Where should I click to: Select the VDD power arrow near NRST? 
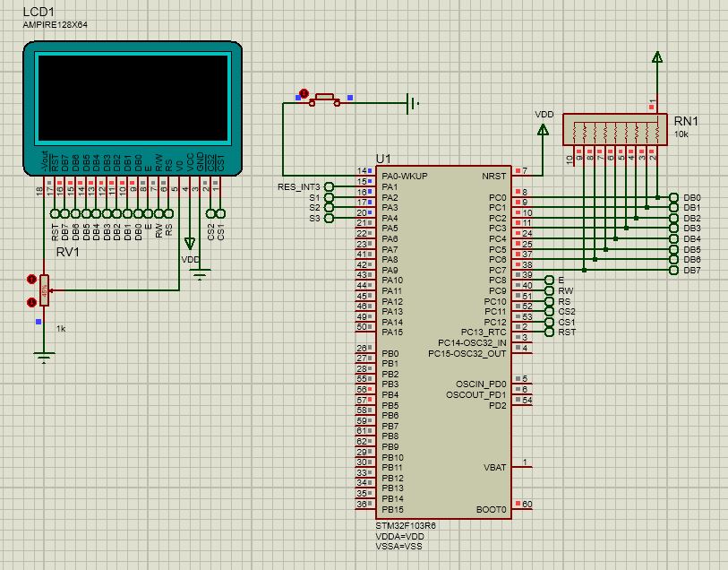click(x=543, y=129)
